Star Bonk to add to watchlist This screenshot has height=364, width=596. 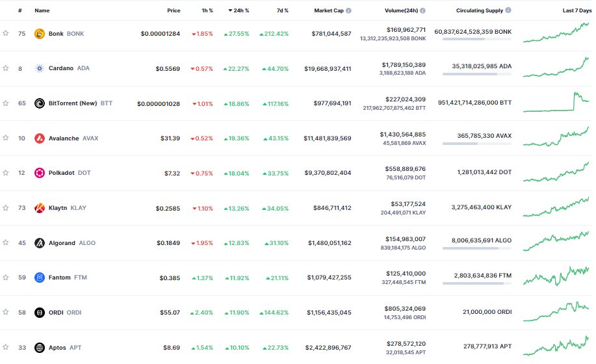coord(6,34)
